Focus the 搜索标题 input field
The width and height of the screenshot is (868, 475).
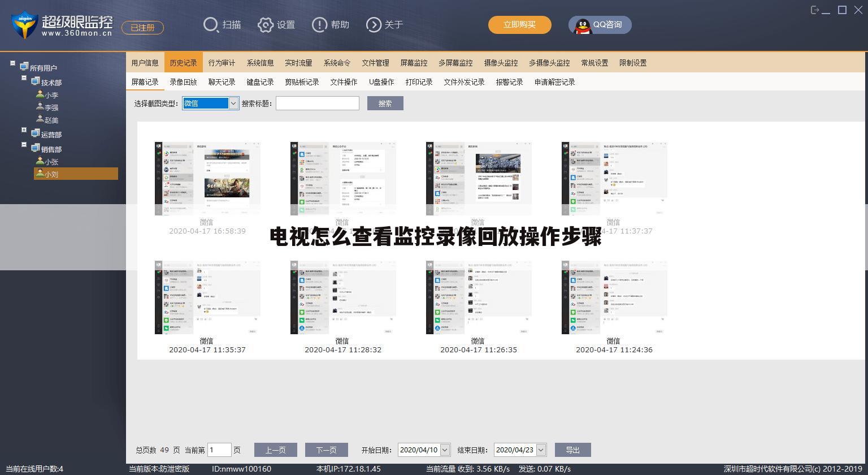[318, 103]
